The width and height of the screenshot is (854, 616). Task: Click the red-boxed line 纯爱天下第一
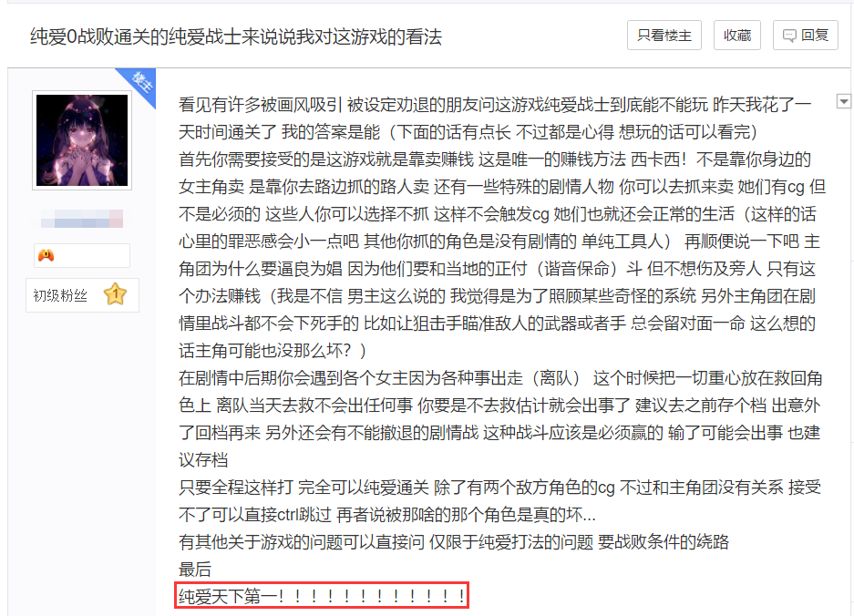tap(322, 596)
